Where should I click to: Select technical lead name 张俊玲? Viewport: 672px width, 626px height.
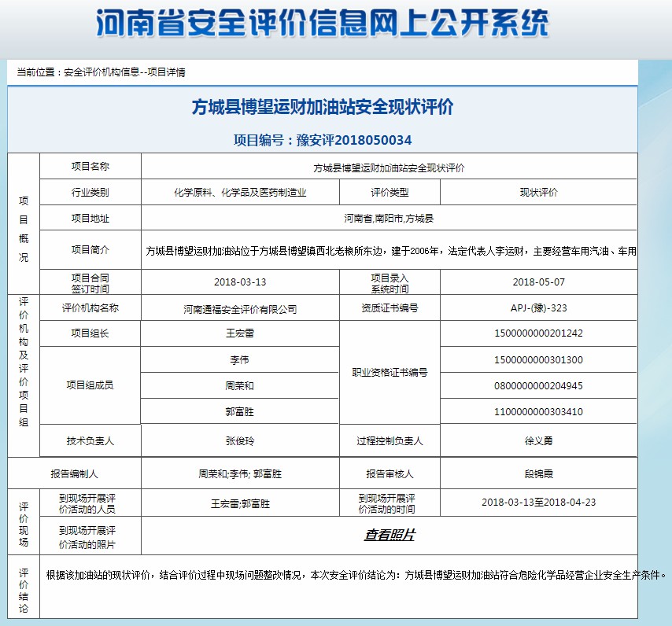pos(240,441)
